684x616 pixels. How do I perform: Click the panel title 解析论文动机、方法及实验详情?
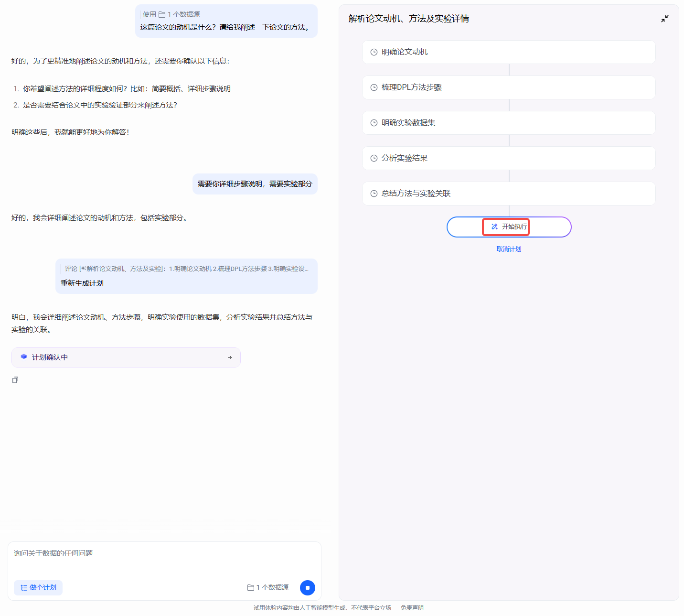click(409, 19)
